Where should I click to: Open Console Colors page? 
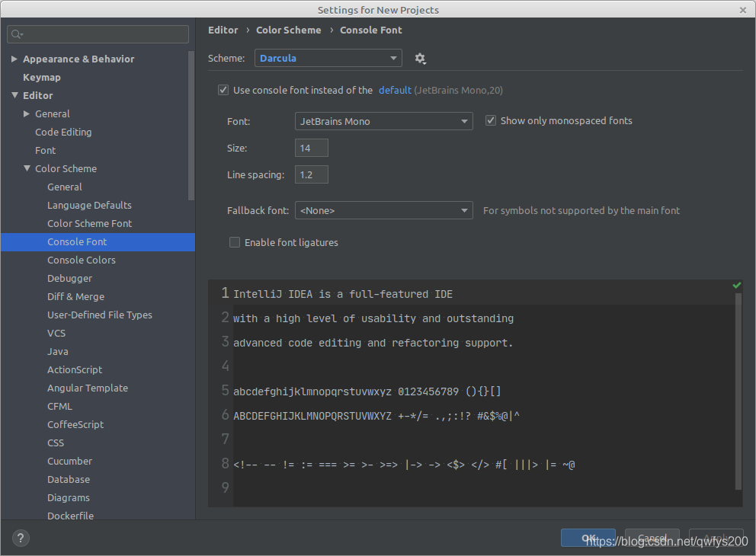(82, 260)
